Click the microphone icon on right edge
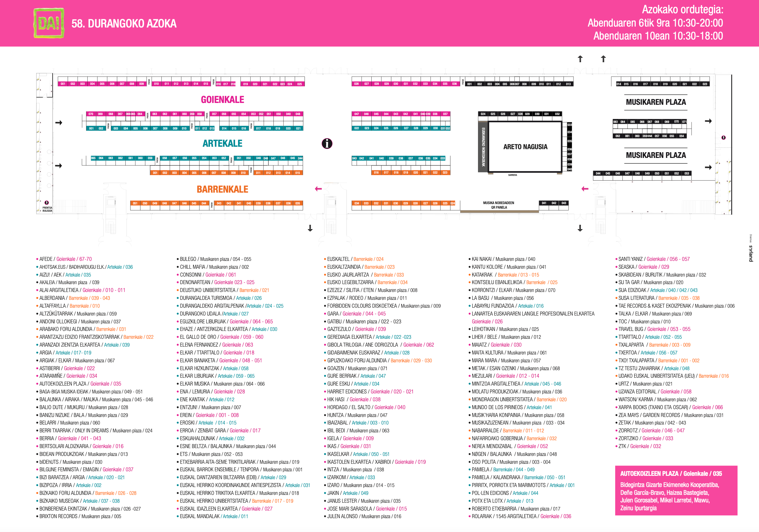Screen dimensions: 759x532 (x=723, y=137)
